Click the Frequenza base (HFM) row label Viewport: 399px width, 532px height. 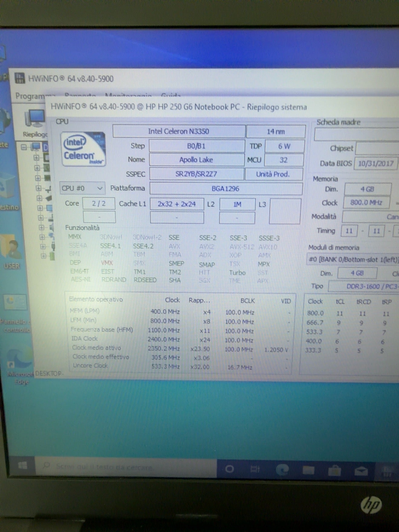pos(102,329)
